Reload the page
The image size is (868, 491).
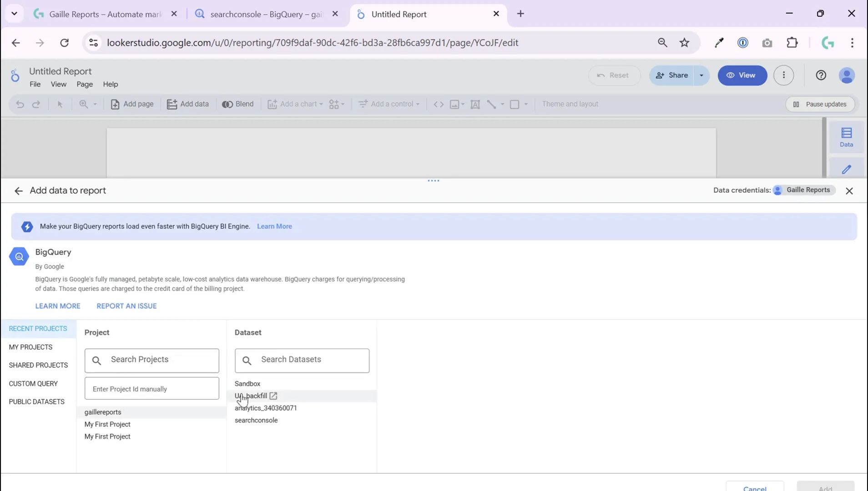(x=64, y=43)
